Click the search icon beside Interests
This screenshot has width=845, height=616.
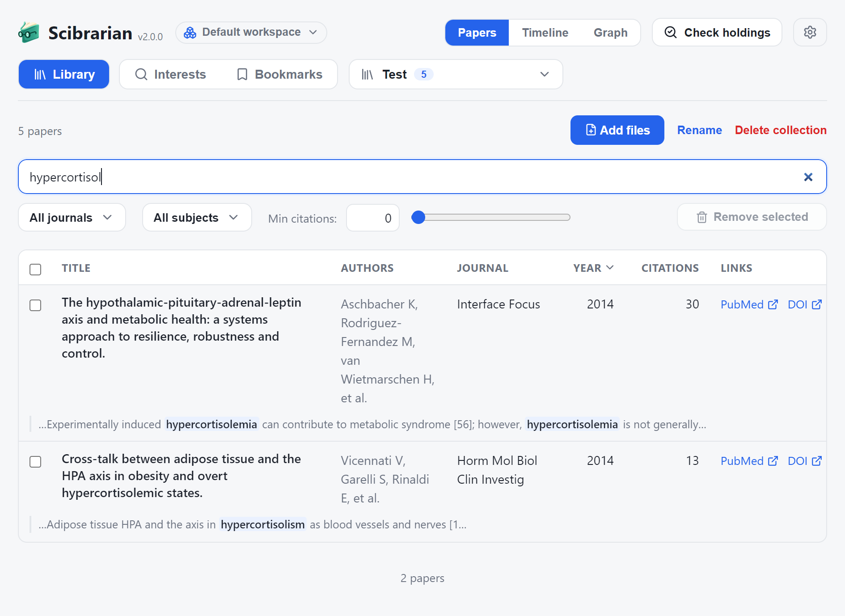click(141, 74)
